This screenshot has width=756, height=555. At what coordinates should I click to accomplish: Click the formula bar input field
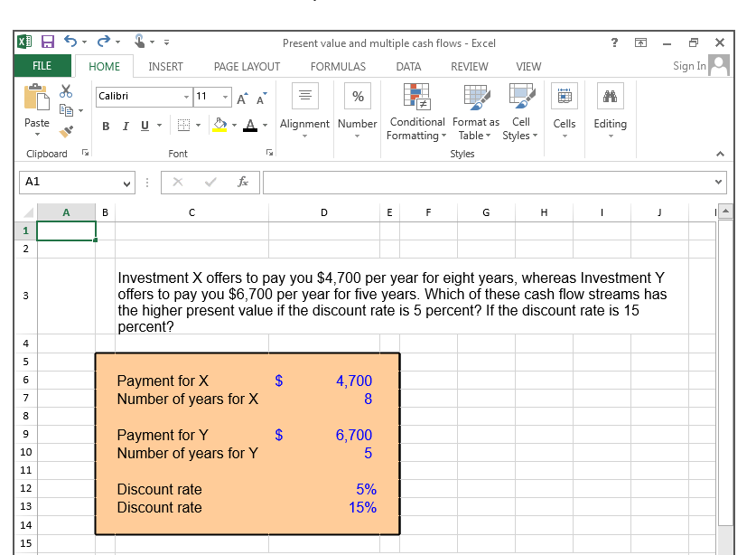pos(488,183)
